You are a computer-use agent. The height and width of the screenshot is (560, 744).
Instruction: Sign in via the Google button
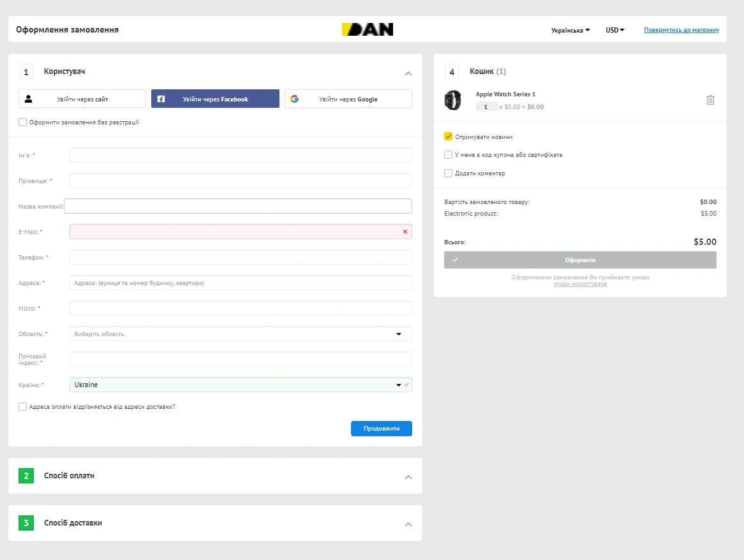coord(348,99)
